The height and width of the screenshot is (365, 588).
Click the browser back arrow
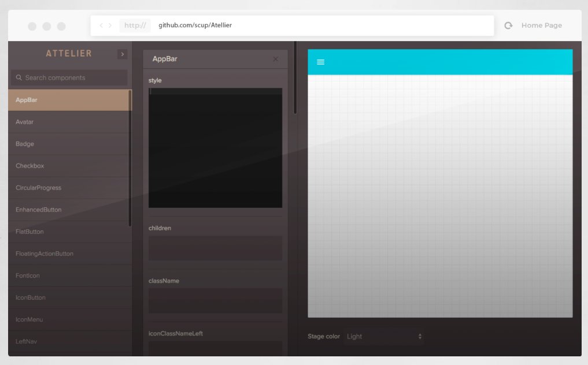click(101, 25)
